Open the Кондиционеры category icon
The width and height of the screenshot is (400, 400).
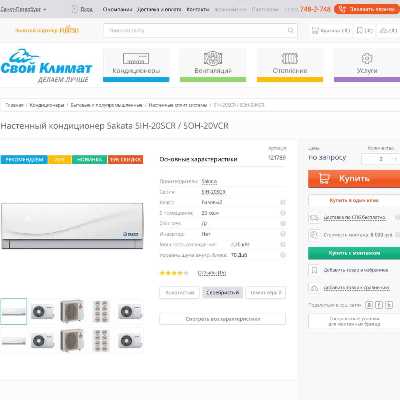click(x=136, y=59)
